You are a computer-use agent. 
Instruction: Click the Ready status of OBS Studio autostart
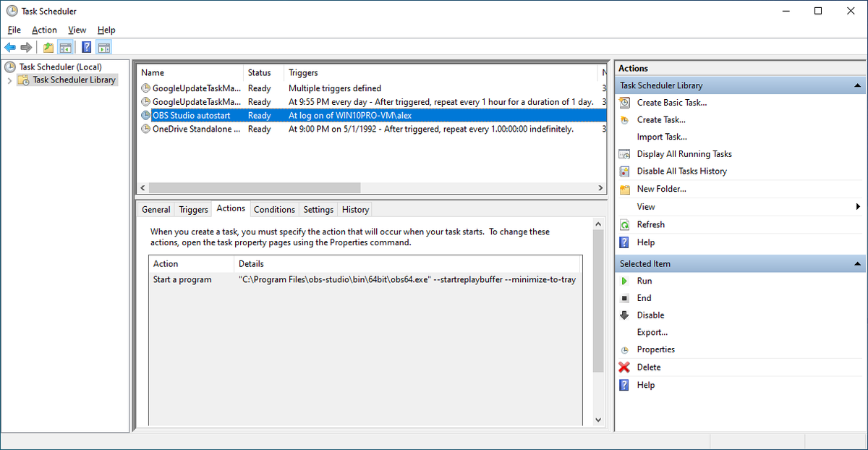click(260, 115)
